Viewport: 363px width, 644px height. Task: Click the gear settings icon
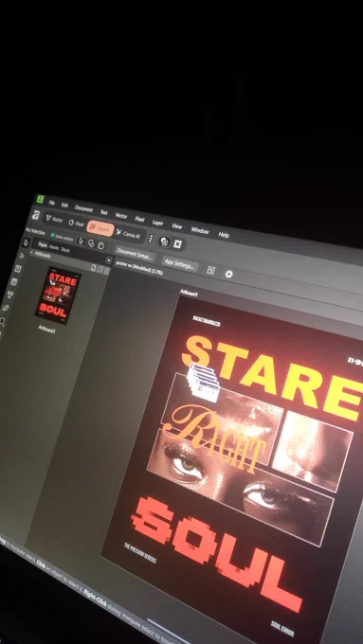tap(229, 274)
